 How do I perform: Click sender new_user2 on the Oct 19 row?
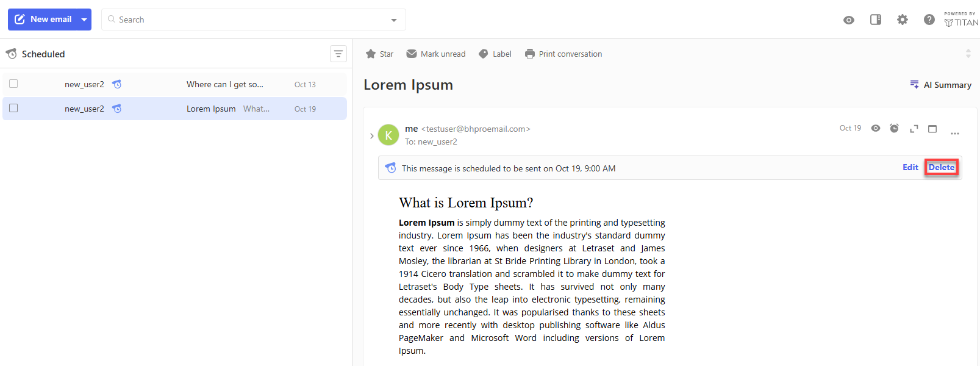(84, 109)
